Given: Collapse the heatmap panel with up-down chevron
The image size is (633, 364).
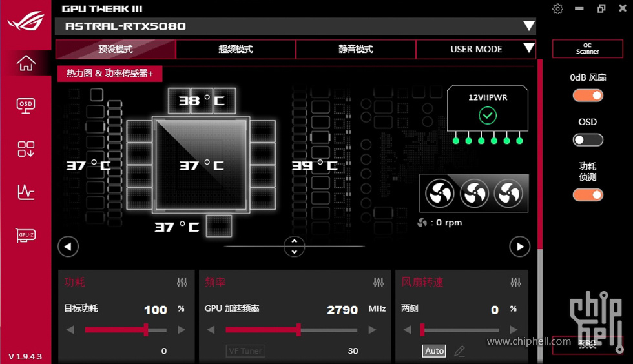Looking at the screenshot, I should pos(295,246).
